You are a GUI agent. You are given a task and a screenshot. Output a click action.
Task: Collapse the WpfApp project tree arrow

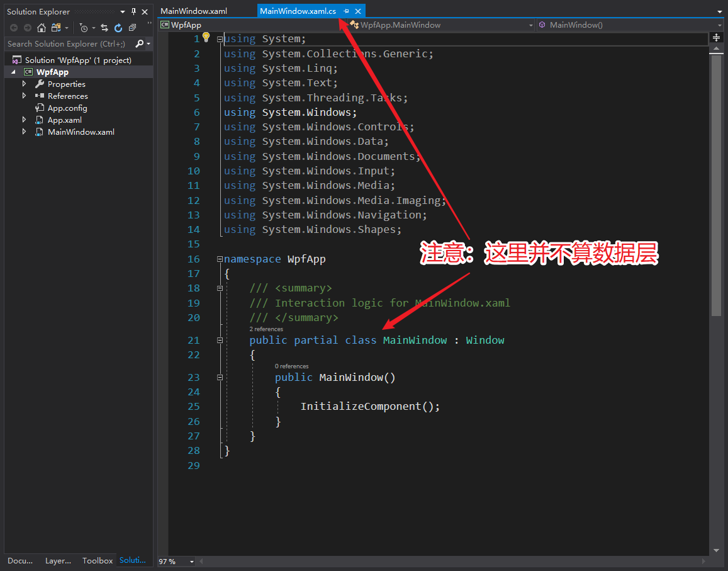13,72
